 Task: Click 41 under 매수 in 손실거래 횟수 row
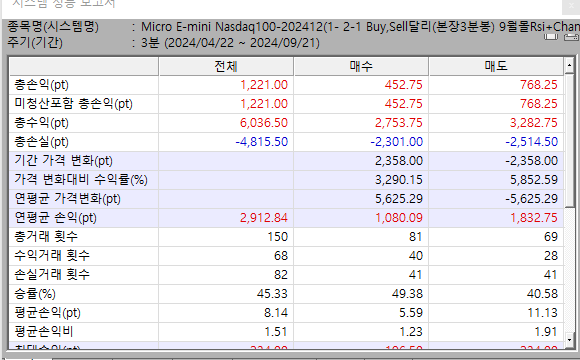[415, 275]
